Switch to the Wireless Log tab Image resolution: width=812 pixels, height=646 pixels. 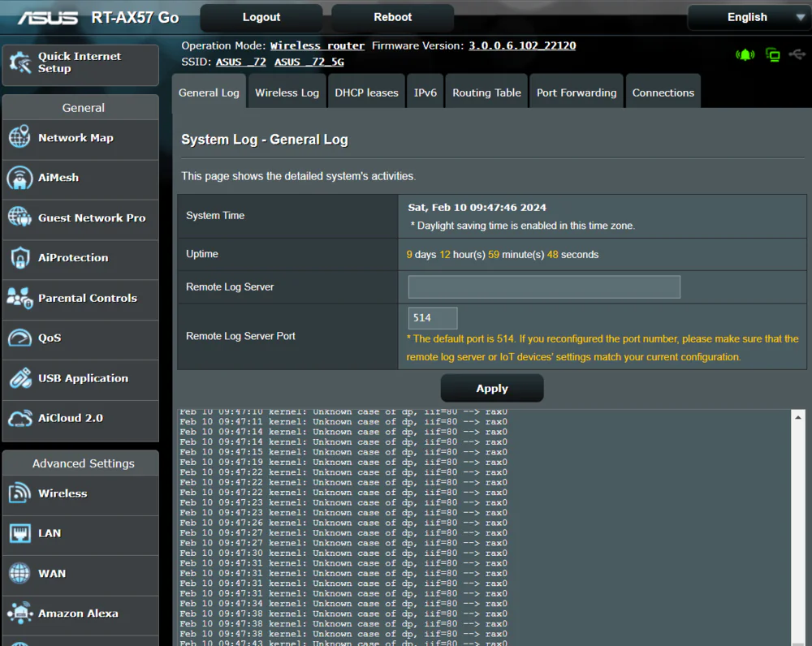(x=287, y=93)
